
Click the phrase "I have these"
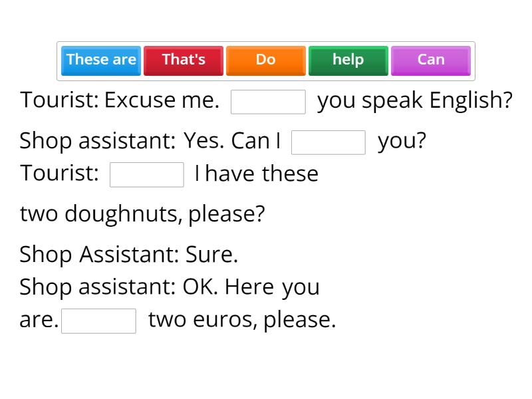click(257, 174)
